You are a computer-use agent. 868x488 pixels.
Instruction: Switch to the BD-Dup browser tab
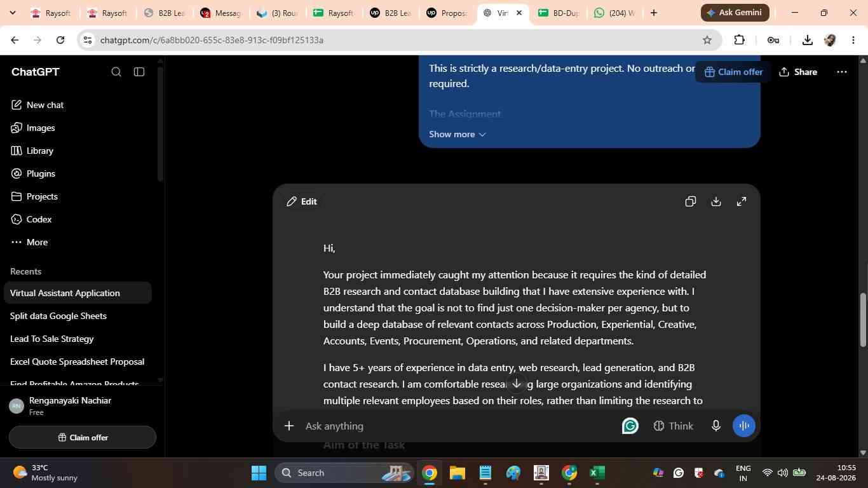pos(558,13)
